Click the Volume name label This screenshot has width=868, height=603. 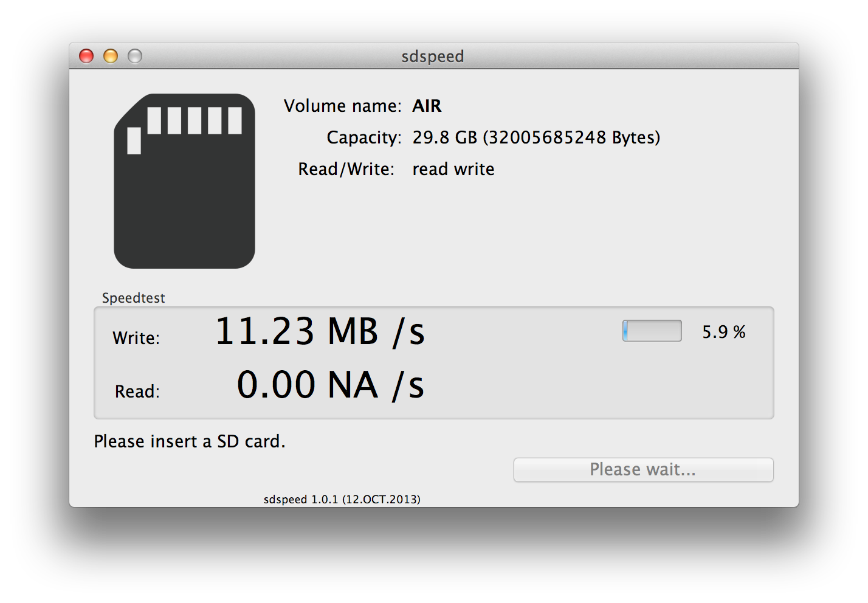pos(342,106)
